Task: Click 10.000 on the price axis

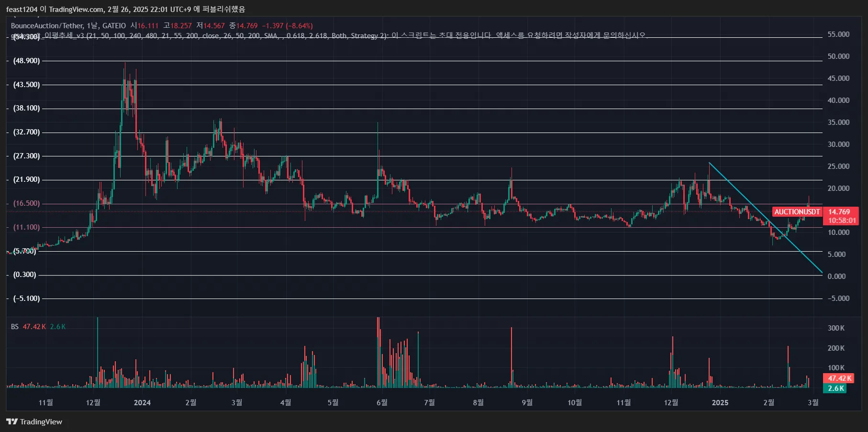Action: pyautogui.click(x=839, y=233)
